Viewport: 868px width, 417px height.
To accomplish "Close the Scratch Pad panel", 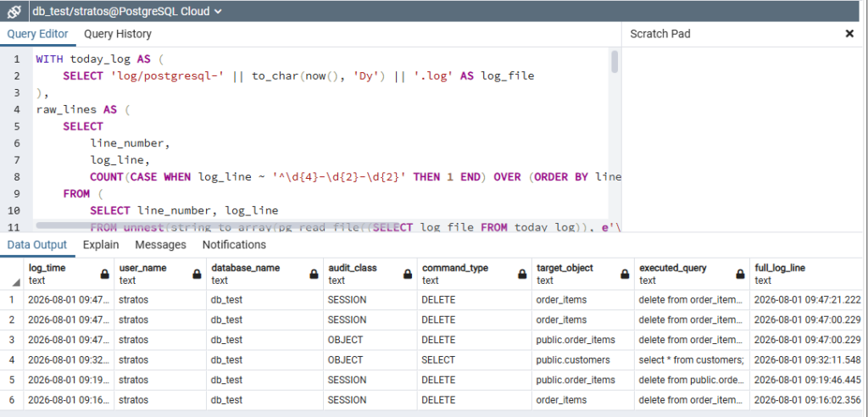I will [849, 34].
